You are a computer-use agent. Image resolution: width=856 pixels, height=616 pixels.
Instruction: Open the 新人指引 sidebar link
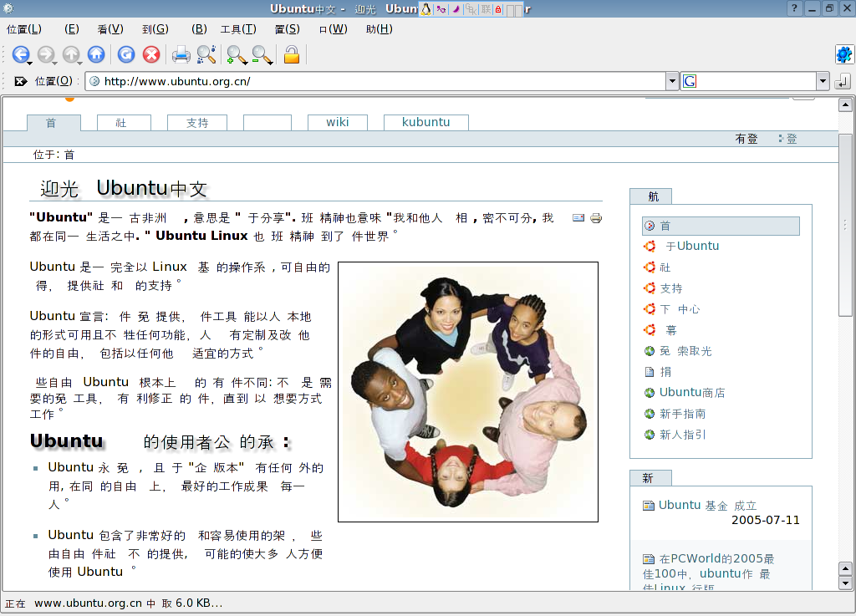point(682,435)
